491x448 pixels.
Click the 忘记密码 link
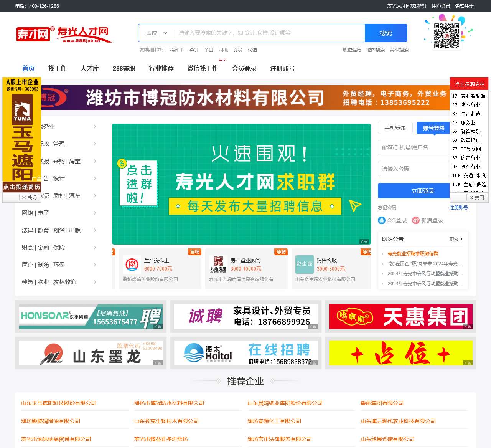tap(387, 208)
